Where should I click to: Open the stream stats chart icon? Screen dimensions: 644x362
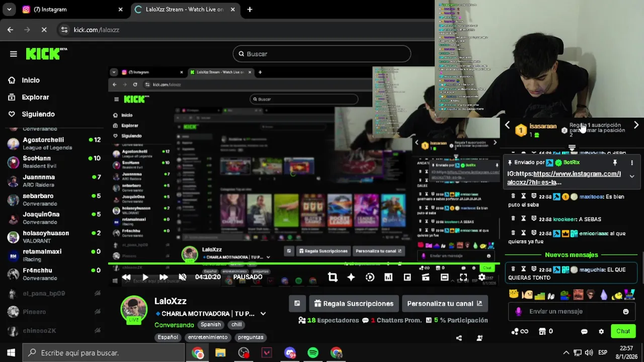pyautogui.click(x=388, y=277)
